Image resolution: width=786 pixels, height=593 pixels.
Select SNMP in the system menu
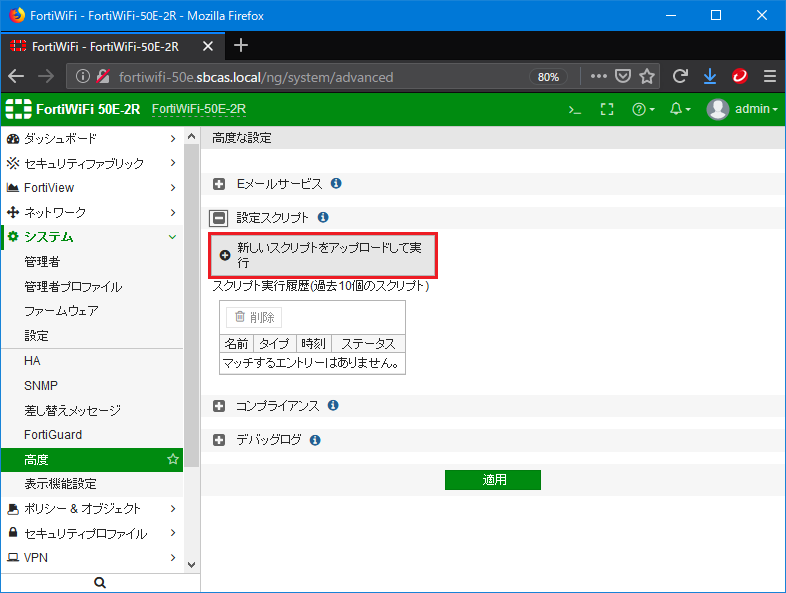coord(39,385)
